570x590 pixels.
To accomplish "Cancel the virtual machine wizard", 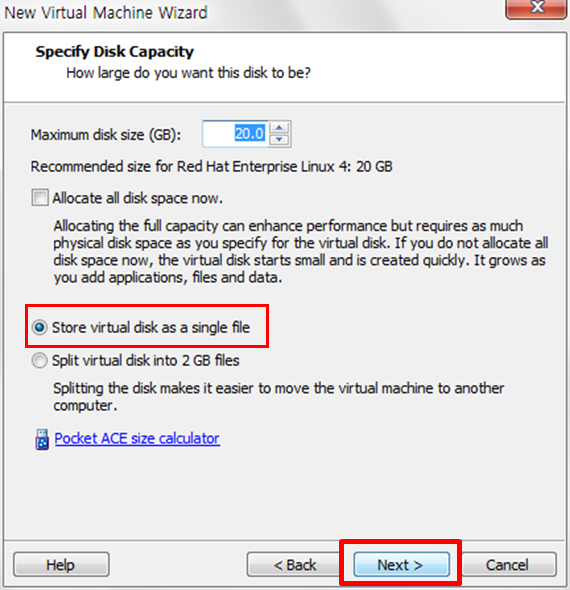I will (508, 564).
